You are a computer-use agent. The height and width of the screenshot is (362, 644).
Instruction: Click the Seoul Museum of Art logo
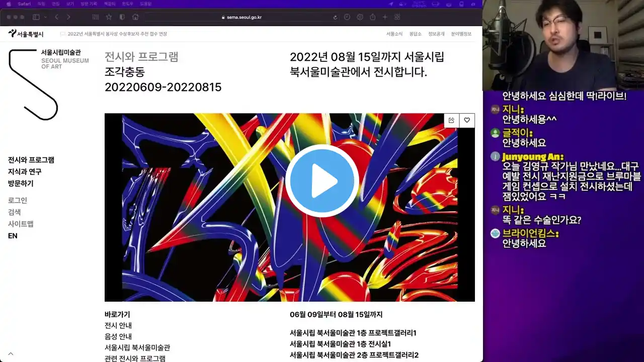(48, 84)
